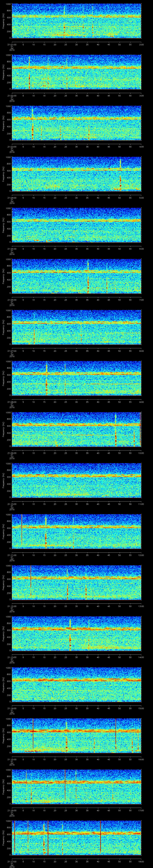Click the 13:00 end-of-axis time label
The image size is (153, 868).
pyautogui.click(x=141, y=606)
